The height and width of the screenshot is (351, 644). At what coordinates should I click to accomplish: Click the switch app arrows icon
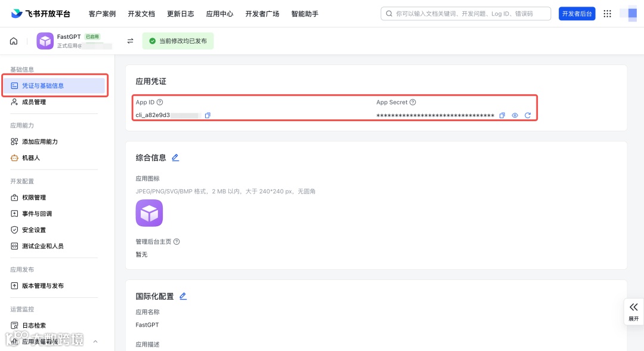point(130,41)
